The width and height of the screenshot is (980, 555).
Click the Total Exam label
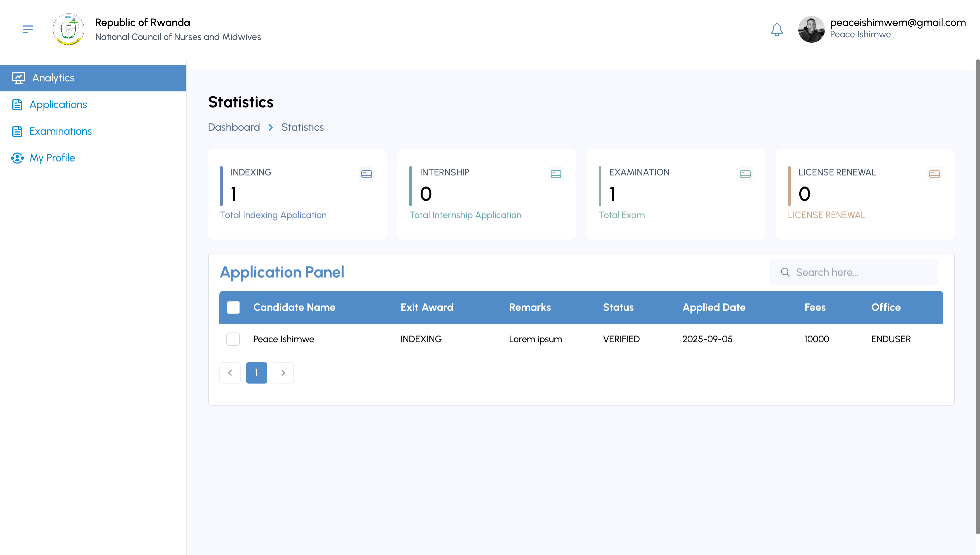(x=622, y=215)
